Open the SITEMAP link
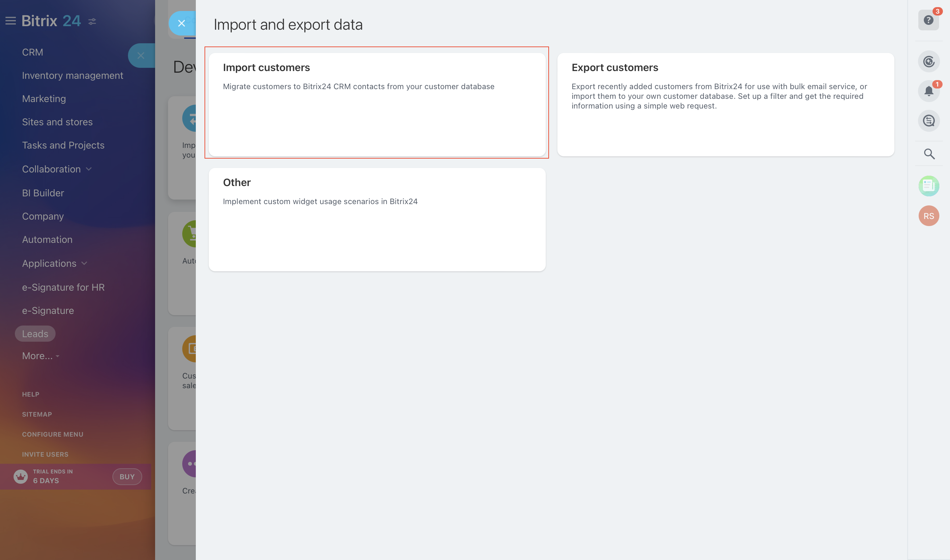Viewport: 950px width, 560px height. tap(37, 414)
